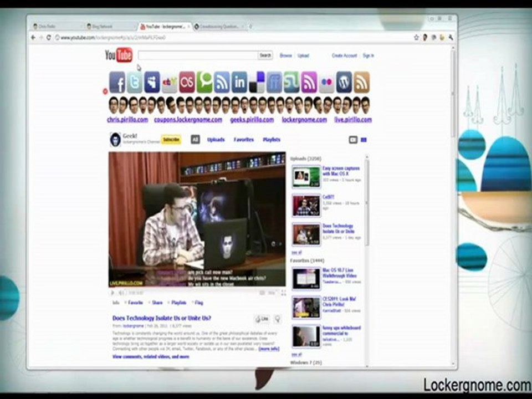Open Does Technology Isolate Us title link

(x=162, y=318)
